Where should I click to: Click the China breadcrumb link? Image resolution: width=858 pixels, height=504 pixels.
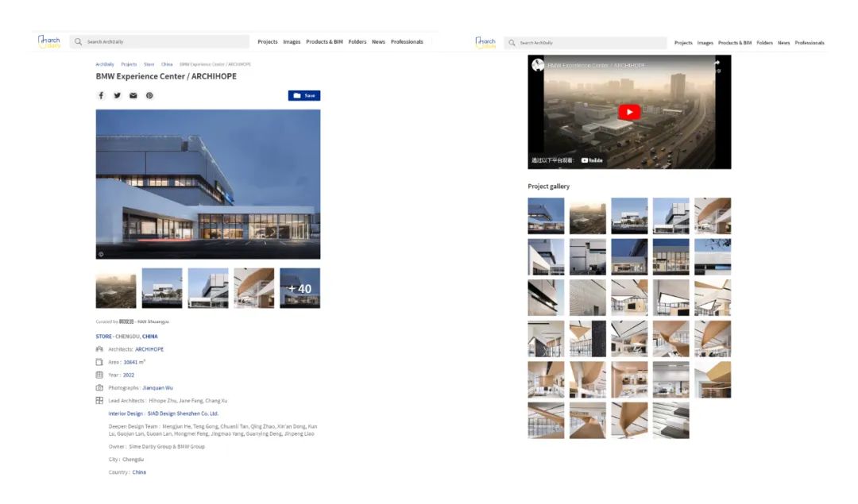tap(167, 64)
